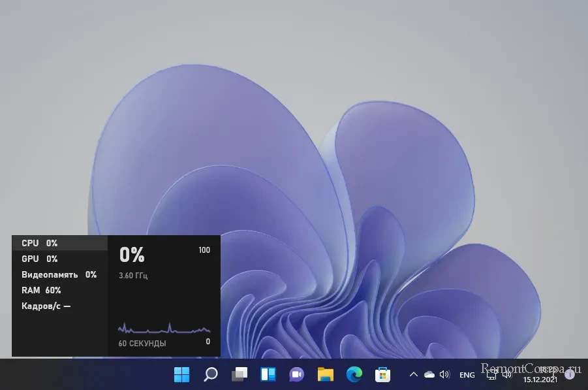This screenshot has width=588, height=390.
Task: Select the Видеопамять 0% row
Action: click(x=60, y=275)
